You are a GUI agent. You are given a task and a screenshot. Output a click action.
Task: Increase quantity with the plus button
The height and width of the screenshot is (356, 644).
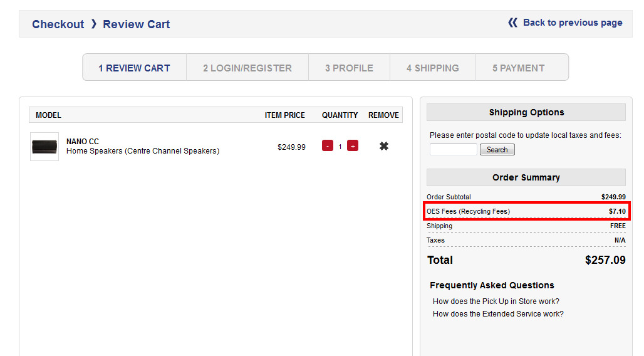pos(353,146)
